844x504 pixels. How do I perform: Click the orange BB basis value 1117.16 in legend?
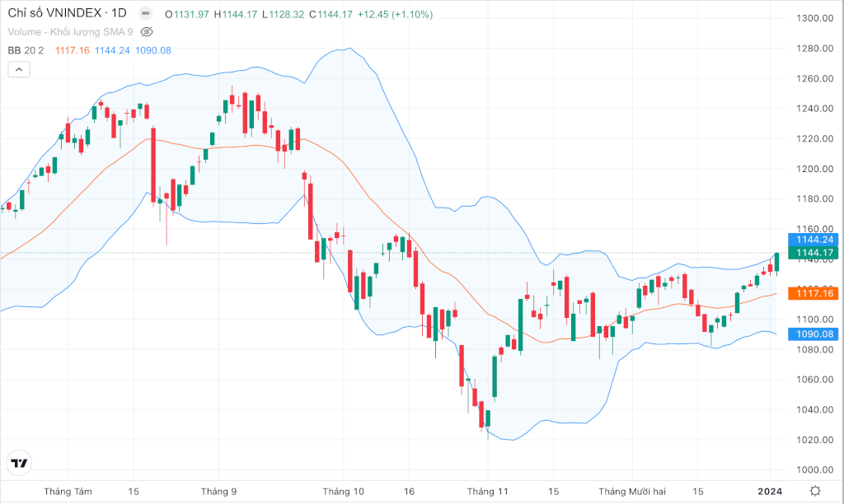pyautogui.click(x=73, y=50)
